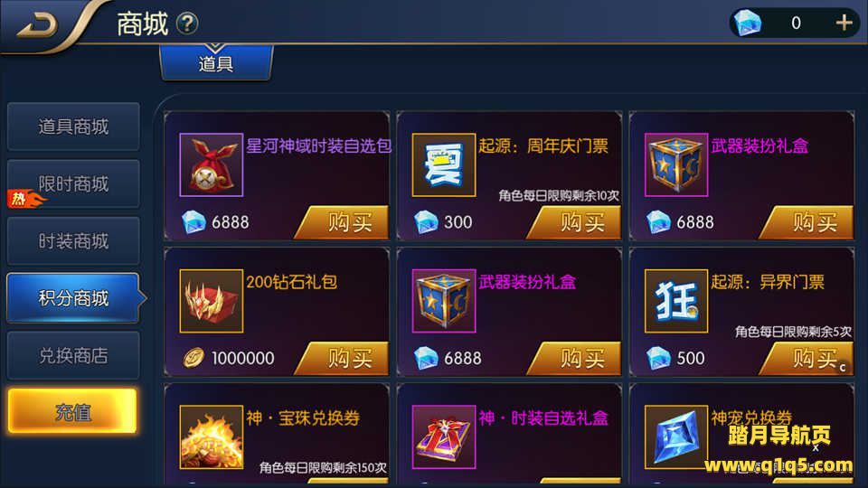Viewport: 868px width, 488px height.
Task: Select the 神·宝珠兑换券 flame icon
Action: (x=212, y=437)
